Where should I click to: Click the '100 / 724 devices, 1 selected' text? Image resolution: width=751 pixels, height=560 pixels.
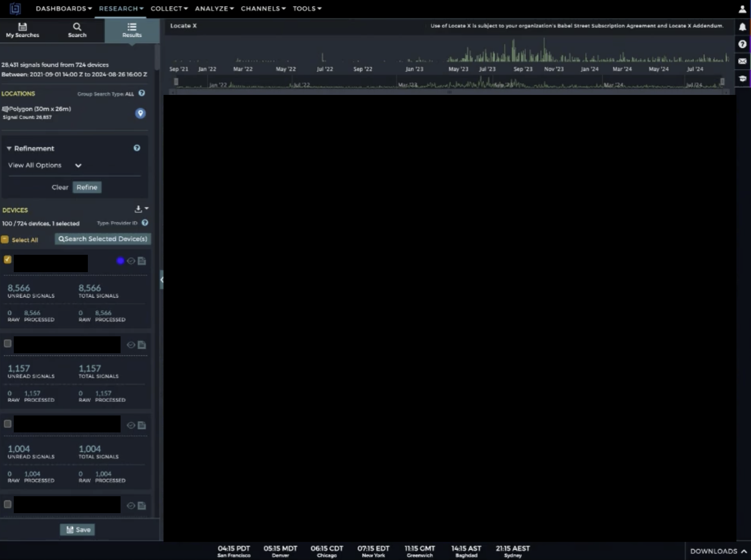click(41, 223)
